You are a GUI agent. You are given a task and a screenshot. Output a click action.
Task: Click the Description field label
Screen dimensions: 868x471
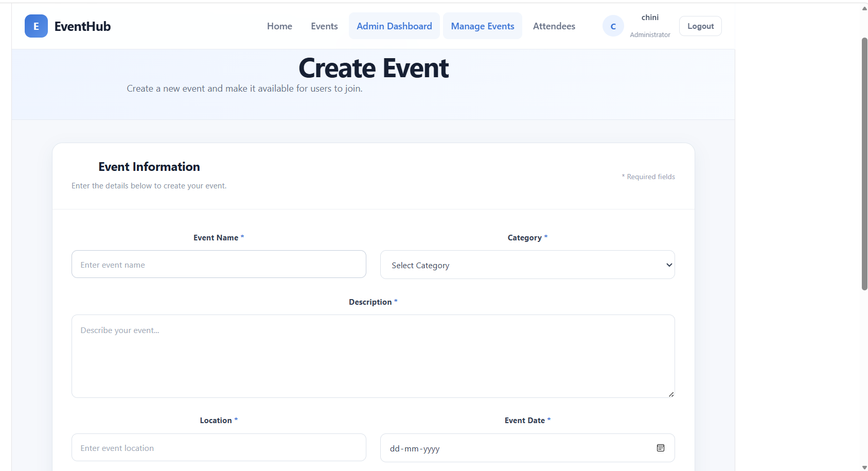pyautogui.click(x=373, y=302)
